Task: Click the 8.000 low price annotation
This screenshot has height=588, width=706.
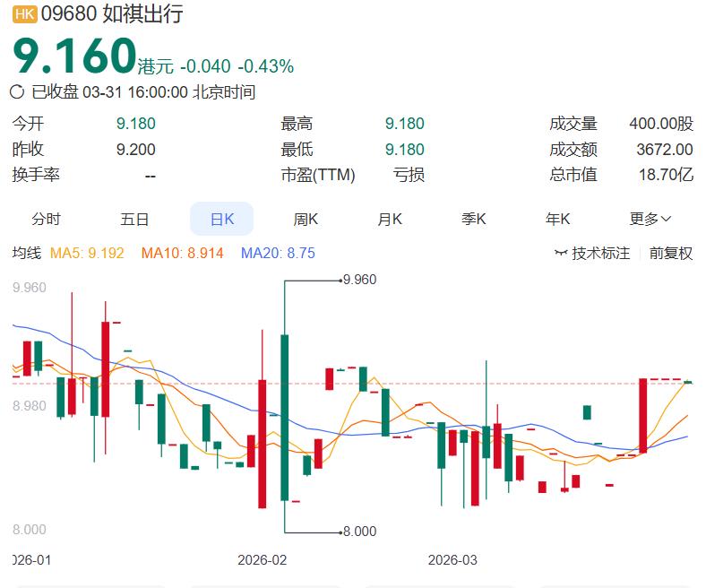Action: point(359,532)
